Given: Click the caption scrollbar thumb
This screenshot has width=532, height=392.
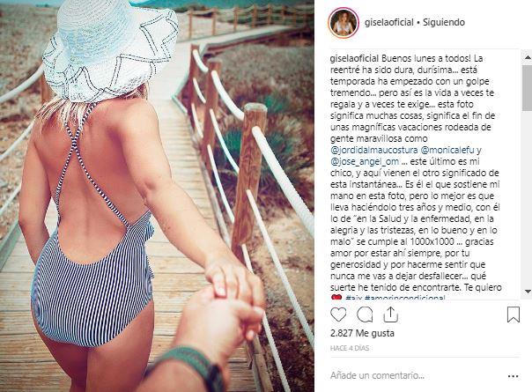Looking at the screenshot, I should pos(528,88).
